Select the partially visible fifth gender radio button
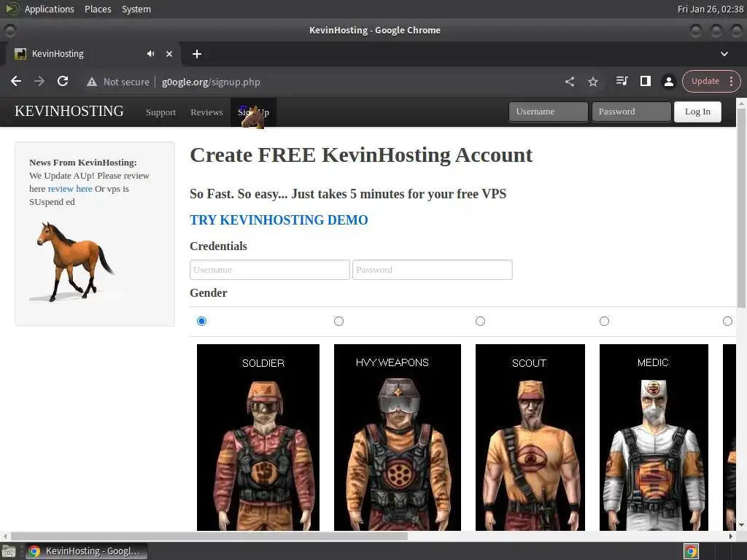 point(727,321)
